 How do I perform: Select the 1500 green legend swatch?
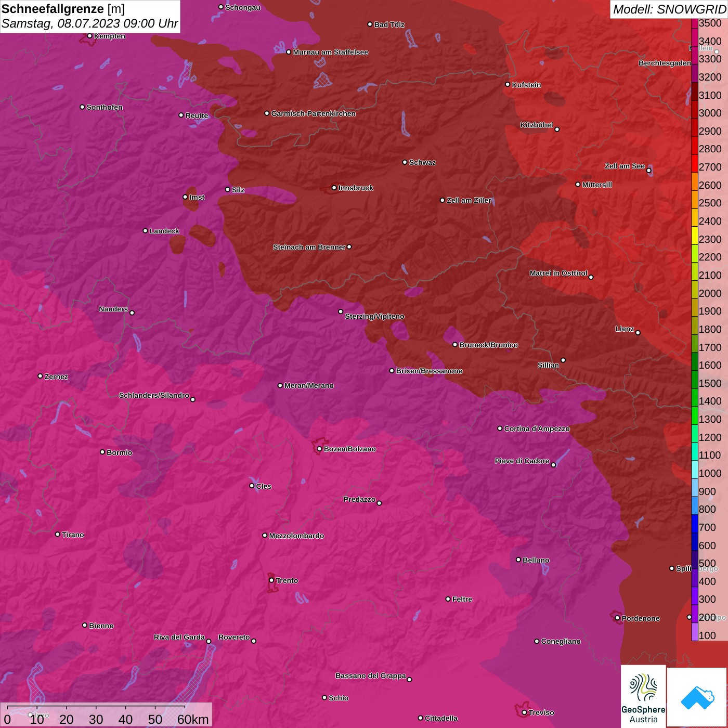tap(695, 380)
